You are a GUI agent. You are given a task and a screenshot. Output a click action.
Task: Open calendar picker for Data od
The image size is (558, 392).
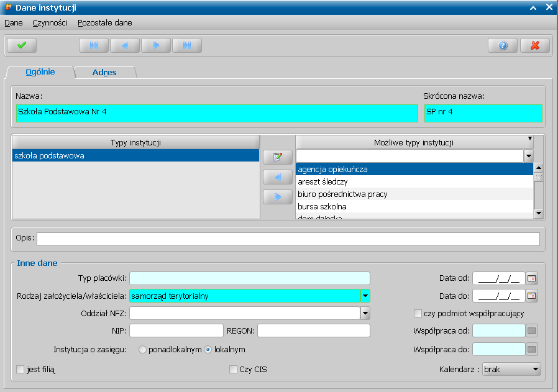[532, 278]
